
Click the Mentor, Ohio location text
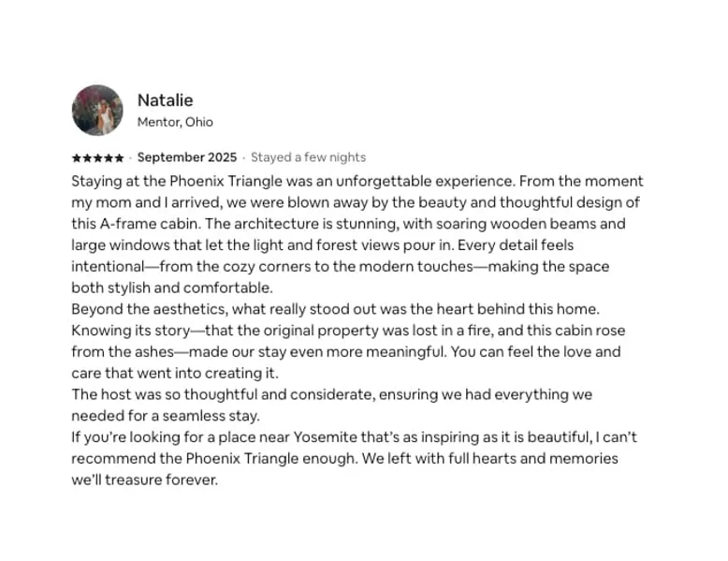click(175, 123)
